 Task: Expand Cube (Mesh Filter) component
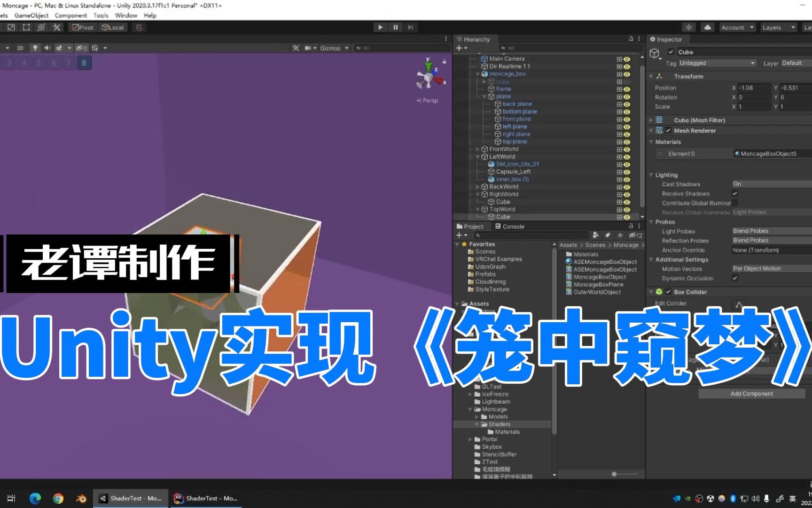[651, 120]
